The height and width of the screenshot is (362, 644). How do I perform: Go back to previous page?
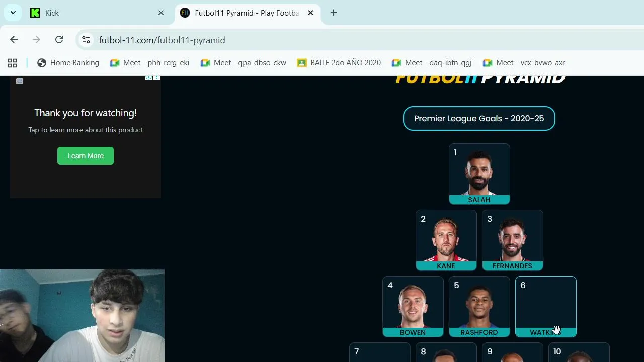coord(14,40)
